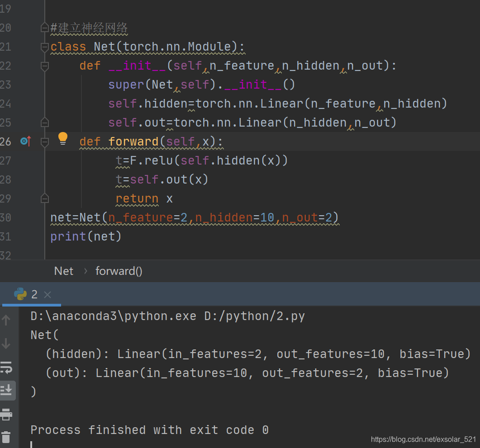Collapse the comment fold on line 20
480x448 pixels.
(x=45, y=28)
